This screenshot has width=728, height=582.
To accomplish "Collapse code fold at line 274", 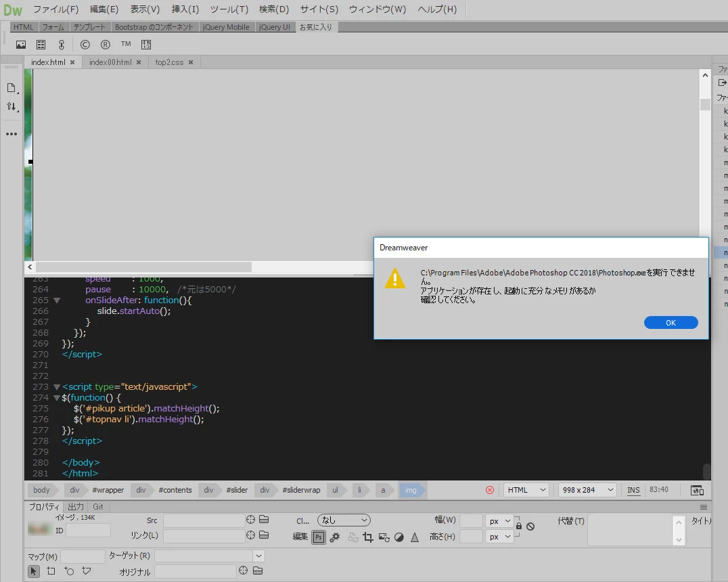I will pos(57,398).
